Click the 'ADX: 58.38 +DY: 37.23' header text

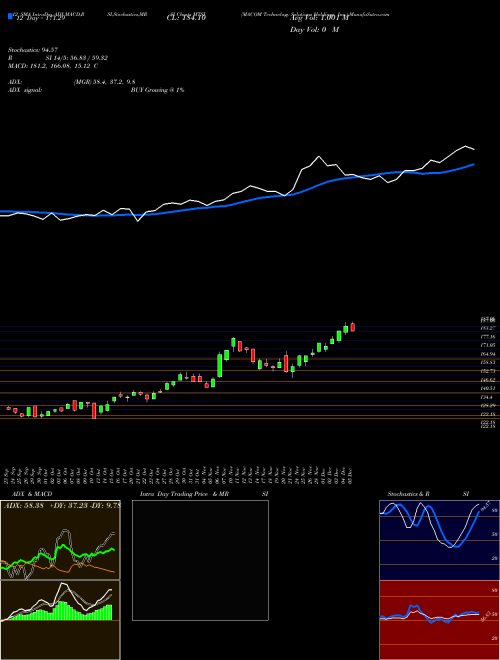pos(46,506)
